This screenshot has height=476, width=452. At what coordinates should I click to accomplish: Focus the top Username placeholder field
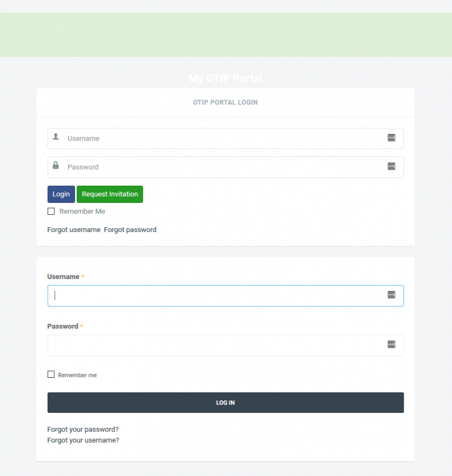click(x=226, y=139)
